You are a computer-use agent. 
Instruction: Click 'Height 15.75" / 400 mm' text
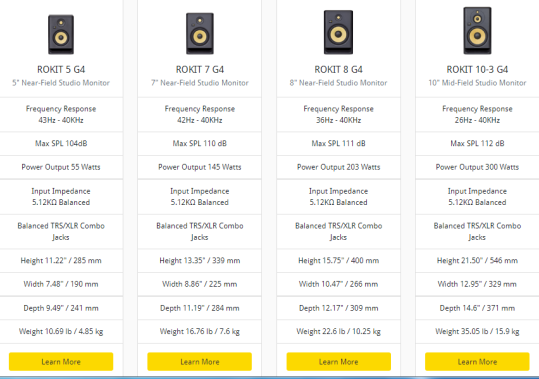(x=339, y=260)
